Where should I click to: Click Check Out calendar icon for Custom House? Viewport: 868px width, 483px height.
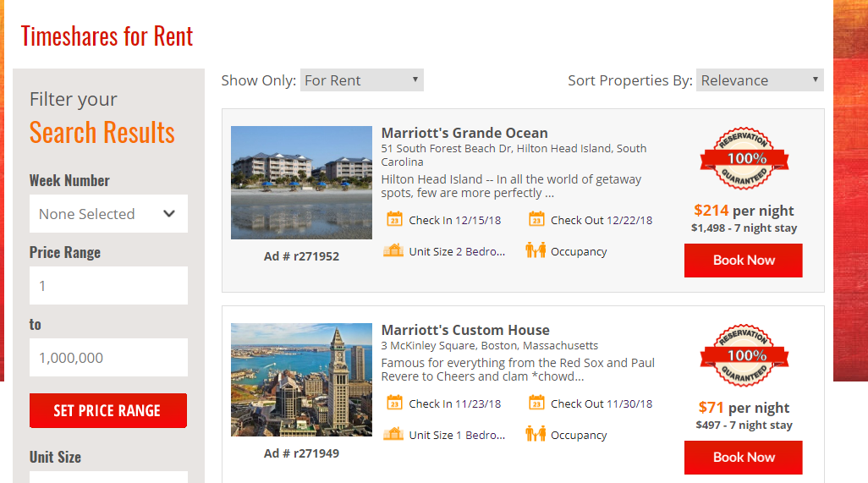[x=536, y=403]
